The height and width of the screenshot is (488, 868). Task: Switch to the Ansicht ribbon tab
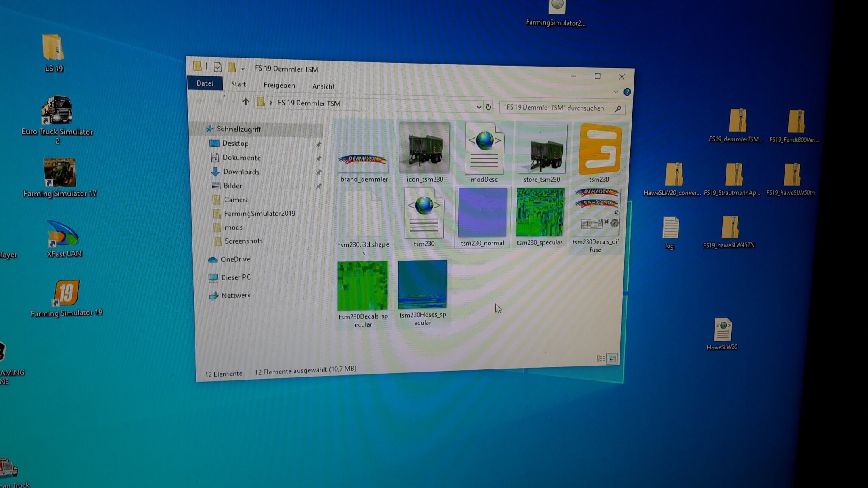pos(323,86)
